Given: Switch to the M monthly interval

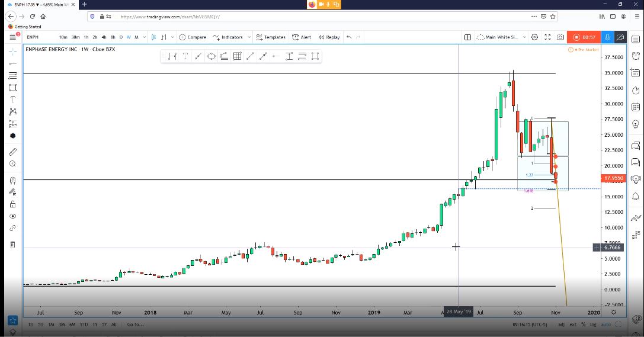Looking at the screenshot, I should (136, 37).
